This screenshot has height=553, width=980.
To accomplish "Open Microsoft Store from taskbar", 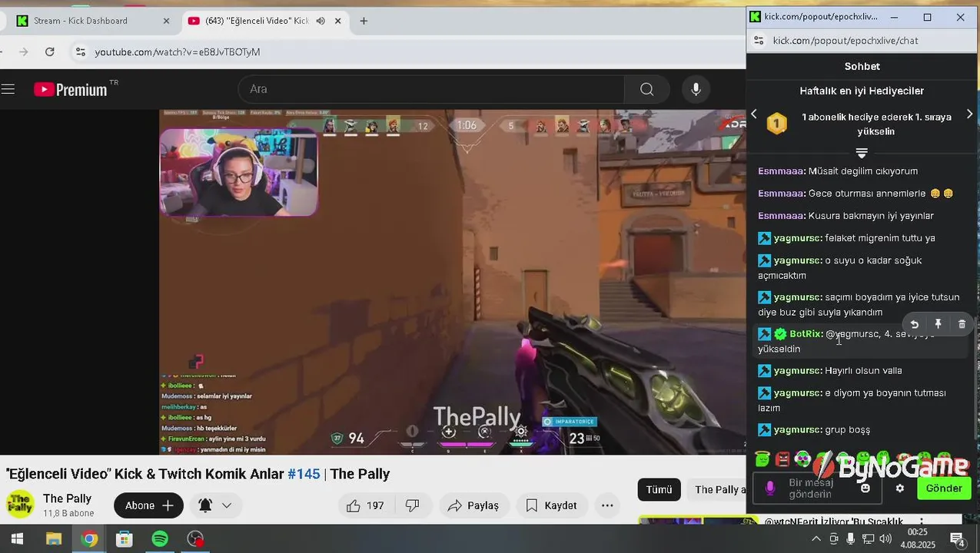I will (x=124, y=539).
